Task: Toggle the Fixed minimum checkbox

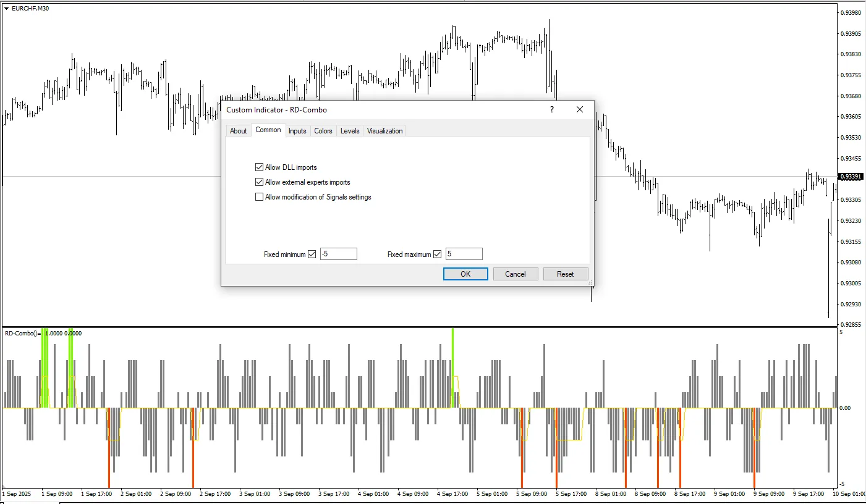Action: [x=312, y=254]
